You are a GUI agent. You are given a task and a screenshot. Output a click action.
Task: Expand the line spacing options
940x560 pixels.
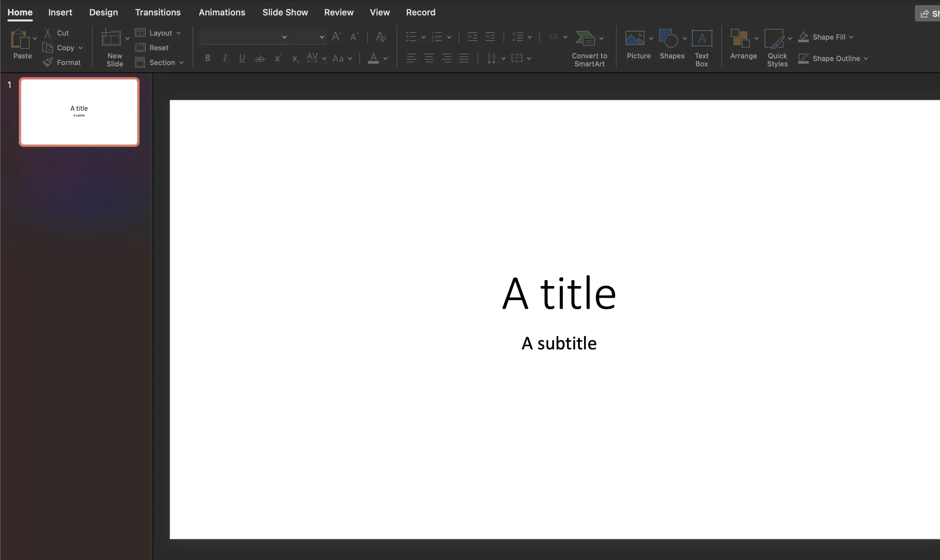(x=530, y=37)
